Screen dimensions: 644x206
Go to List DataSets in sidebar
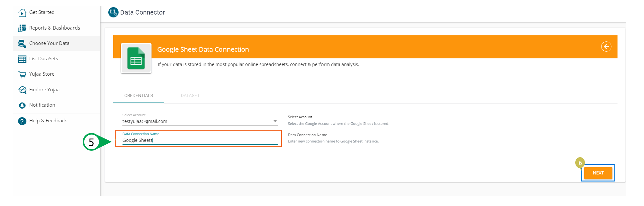[x=44, y=59]
